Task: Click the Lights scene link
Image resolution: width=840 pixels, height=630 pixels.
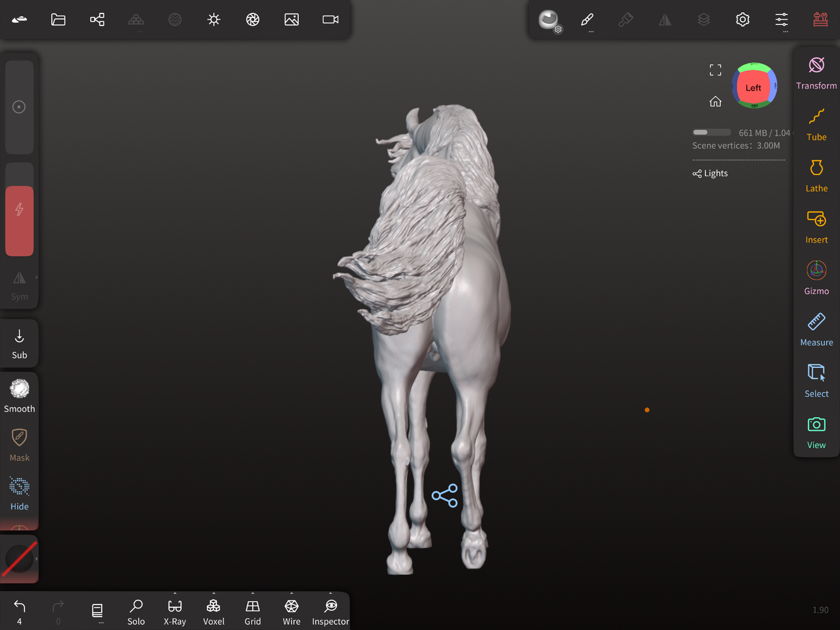Action: 710,174
